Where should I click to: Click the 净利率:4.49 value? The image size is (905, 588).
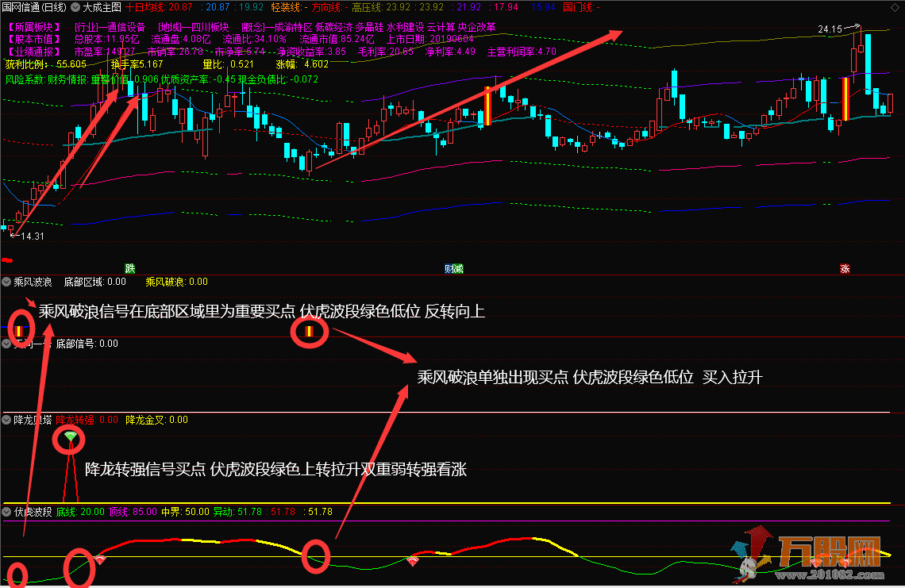[x=450, y=52]
